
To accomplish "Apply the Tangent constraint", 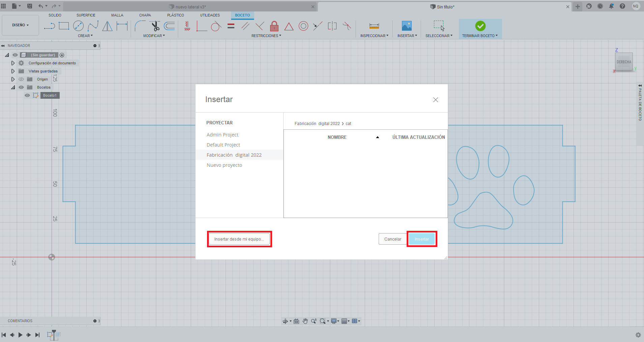I will (216, 26).
